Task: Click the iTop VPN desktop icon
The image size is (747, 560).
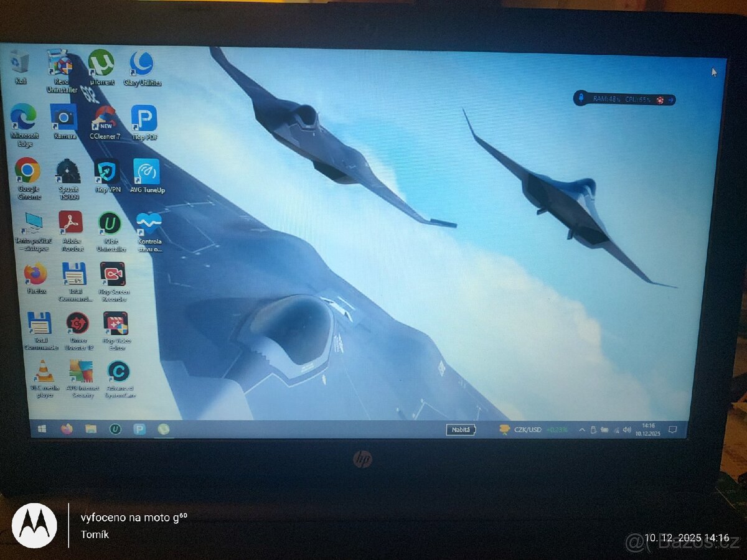Action: click(x=107, y=172)
